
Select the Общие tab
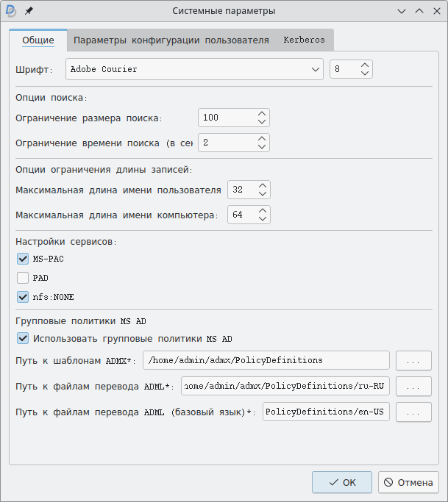(38, 40)
